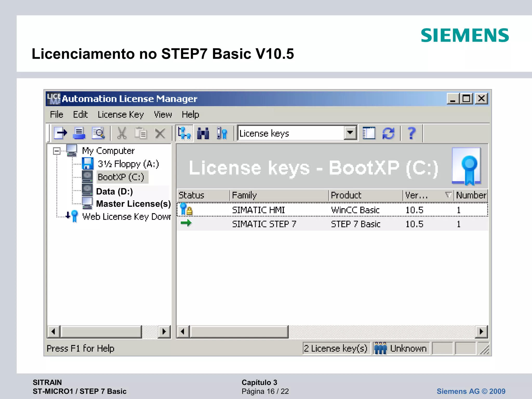Click the Web License Key download icon
Image resolution: width=532 pixels, height=399 pixels.
(72, 216)
